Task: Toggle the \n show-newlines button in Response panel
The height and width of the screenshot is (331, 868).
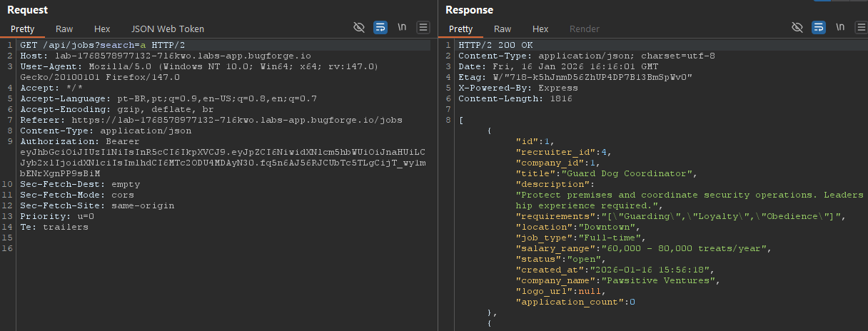Action: coord(840,28)
